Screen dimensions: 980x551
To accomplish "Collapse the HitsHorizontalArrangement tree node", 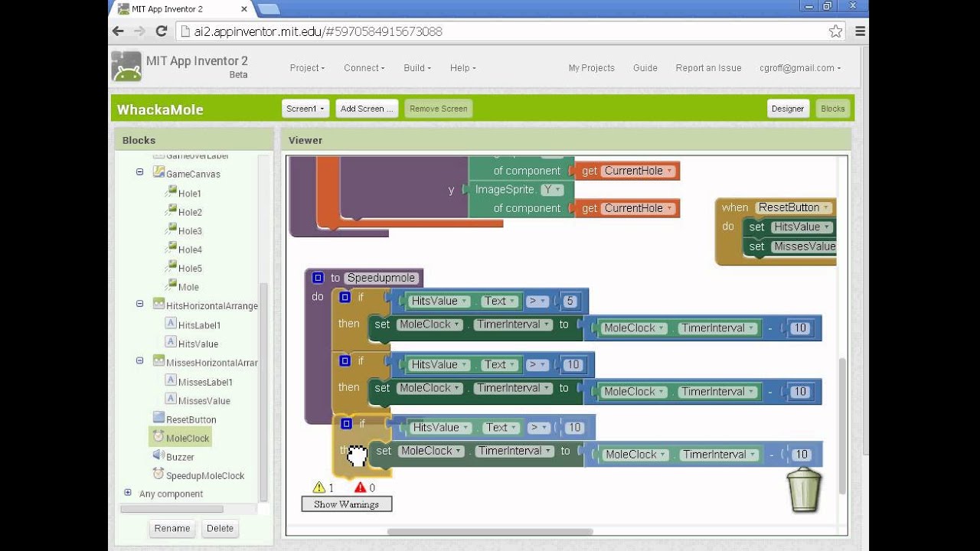I will [x=140, y=304].
